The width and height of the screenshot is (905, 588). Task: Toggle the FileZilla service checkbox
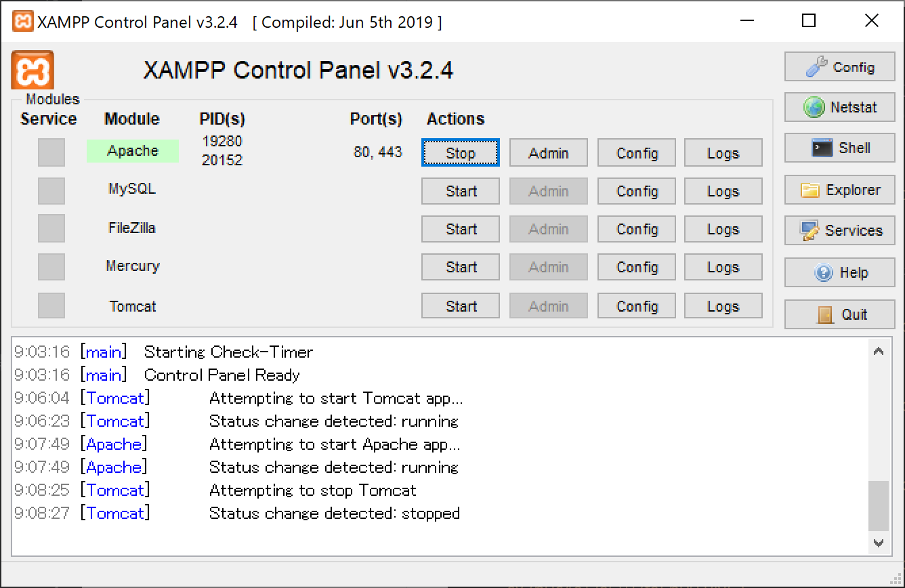(x=51, y=228)
